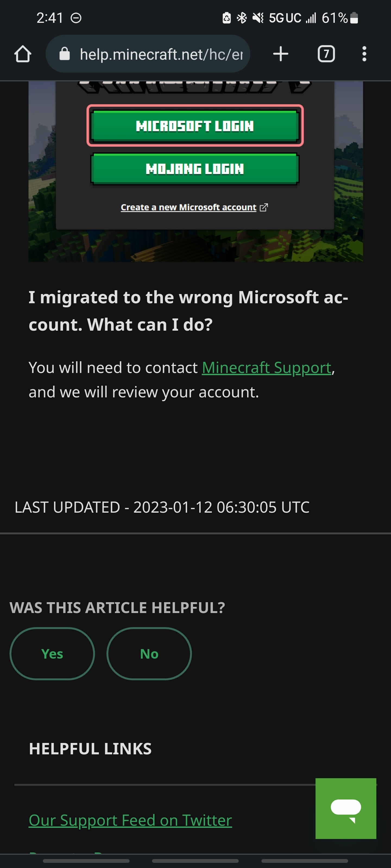391x868 pixels.
Task: Select Yes for article helpful
Action: click(52, 654)
